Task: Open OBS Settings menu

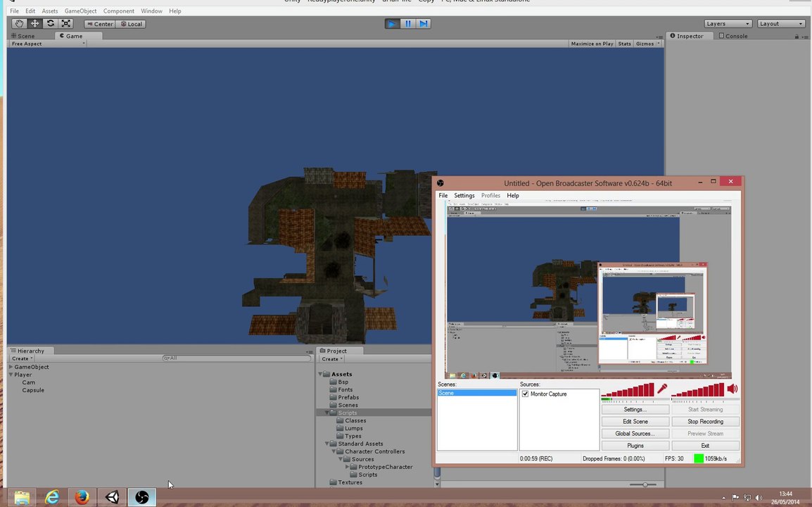Action: tap(464, 196)
